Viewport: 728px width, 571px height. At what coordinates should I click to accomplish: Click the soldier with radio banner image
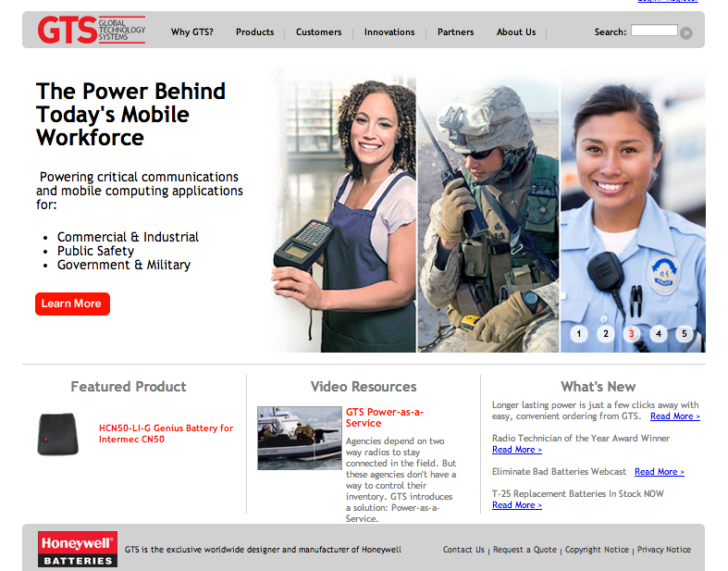tap(488, 211)
